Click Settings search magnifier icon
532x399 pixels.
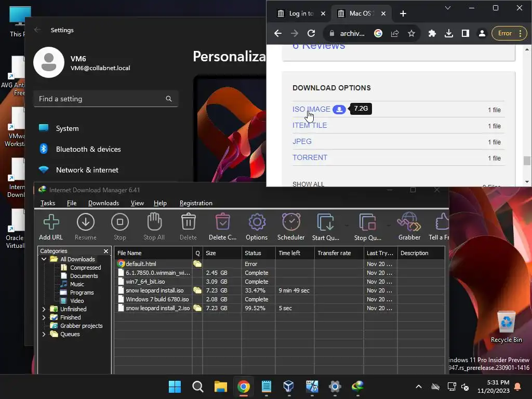(x=169, y=99)
